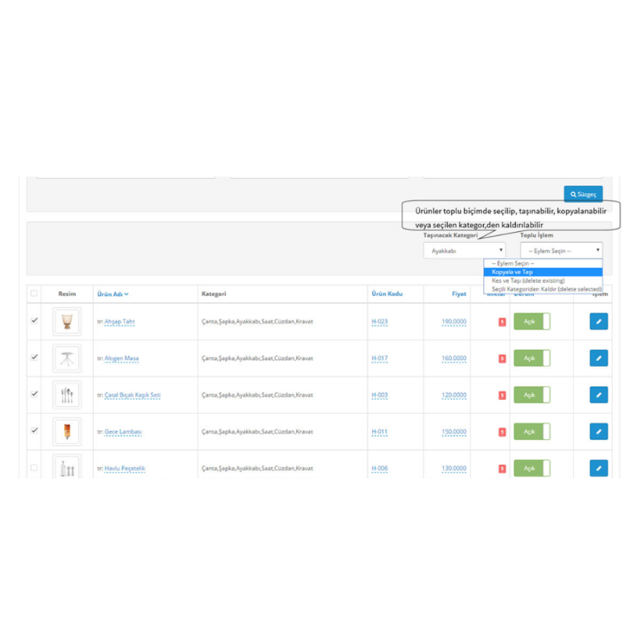Click the magnifier icon on the Süzgeç button
This screenshot has width=644, height=644.
pyautogui.click(x=574, y=194)
